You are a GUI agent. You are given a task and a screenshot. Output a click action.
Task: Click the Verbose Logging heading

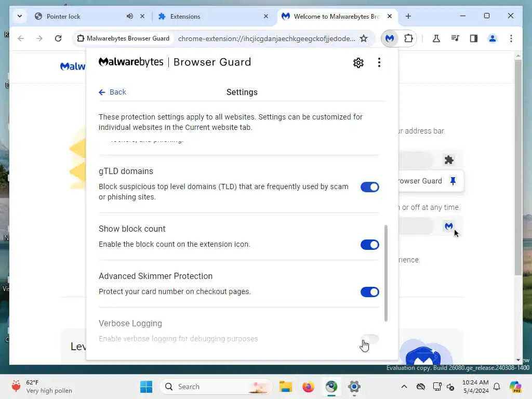click(x=130, y=323)
